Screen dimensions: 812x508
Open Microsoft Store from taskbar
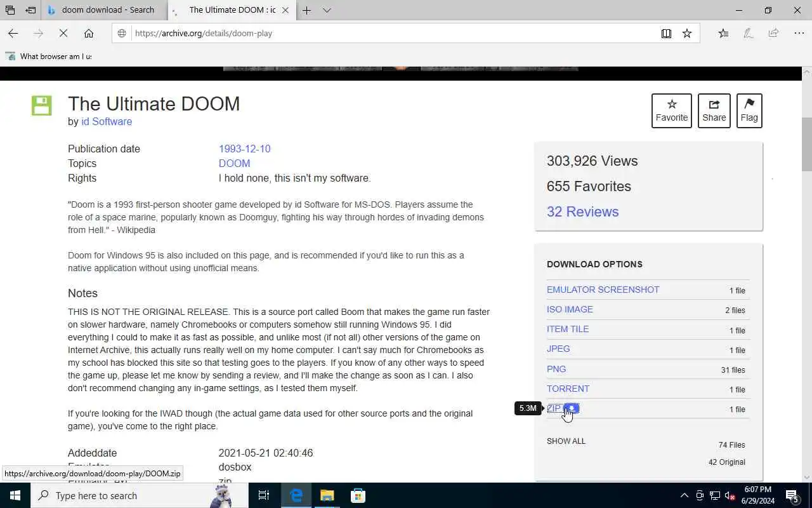tap(358, 495)
